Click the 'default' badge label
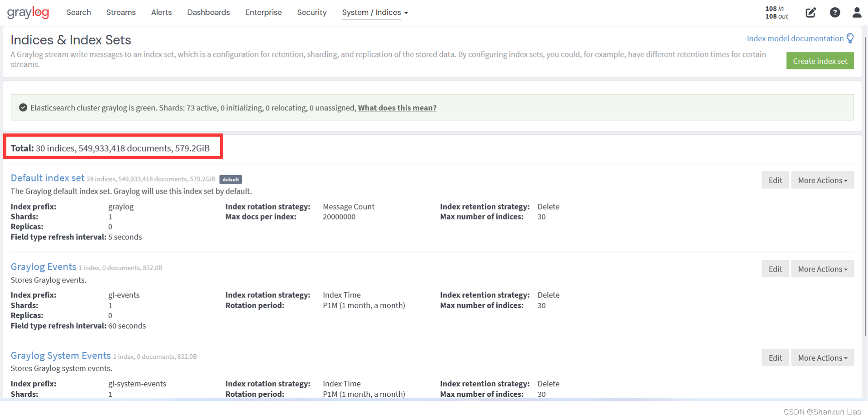Image resolution: width=868 pixels, height=419 pixels. click(x=230, y=179)
